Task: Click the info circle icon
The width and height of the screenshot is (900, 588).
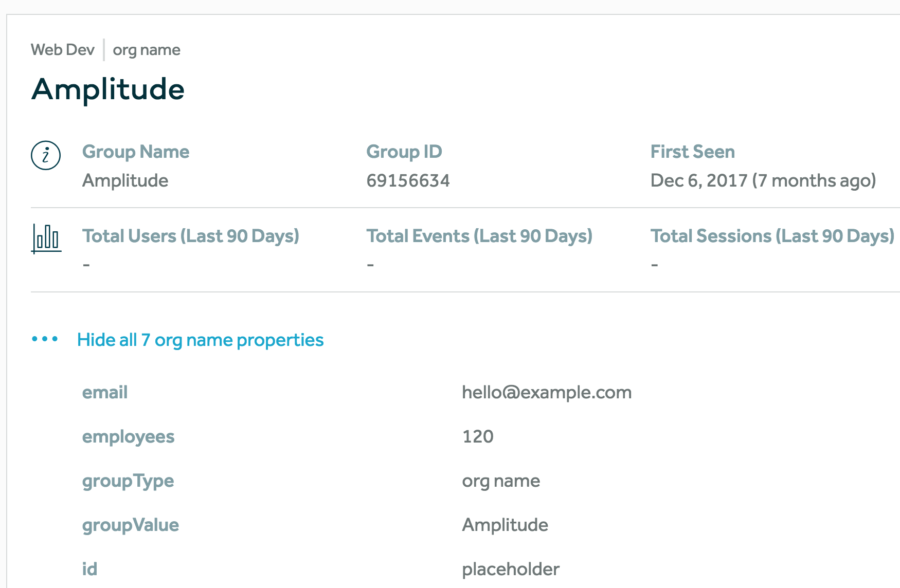Action: click(x=46, y=155)
